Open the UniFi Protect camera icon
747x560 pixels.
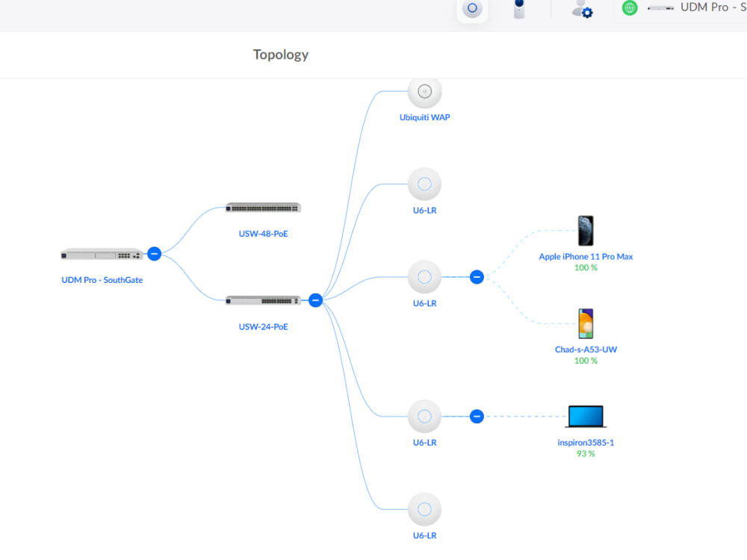click(x=519, y=10)
